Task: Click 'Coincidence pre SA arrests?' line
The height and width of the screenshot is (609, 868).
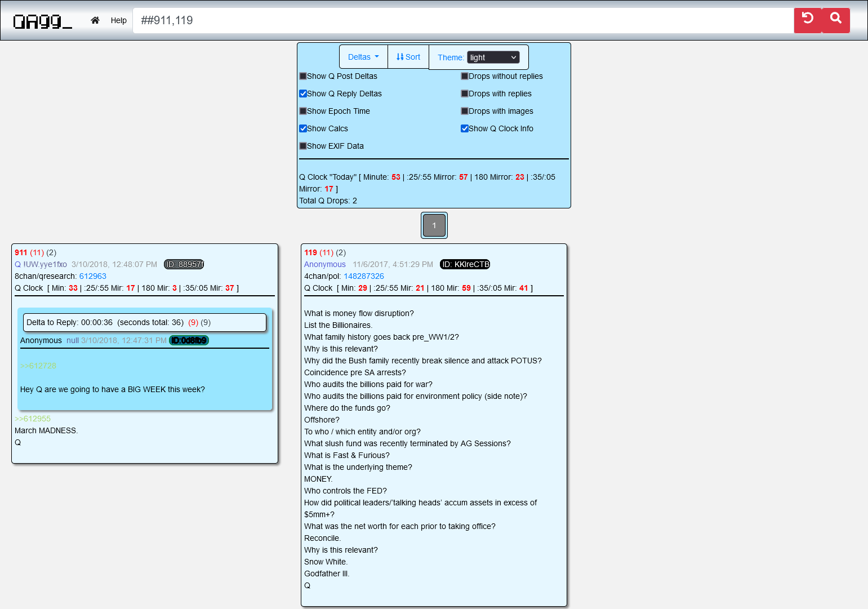Action: (x=355, y=372)
